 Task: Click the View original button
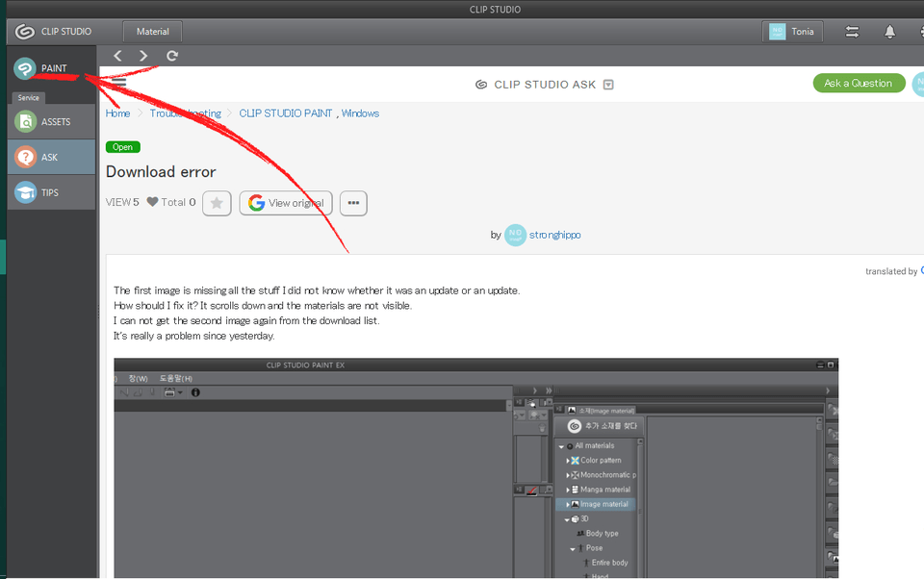(x=286, y=203)
